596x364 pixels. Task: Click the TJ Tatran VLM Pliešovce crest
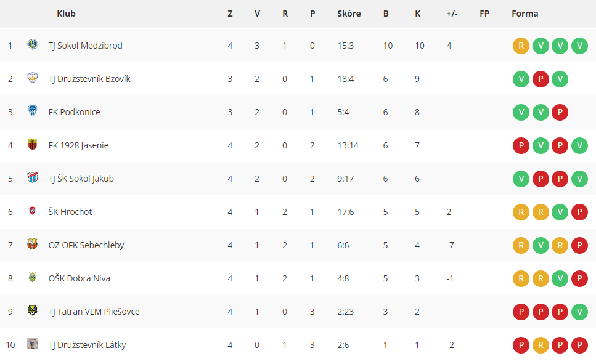pyautogui.click(x=33, y=310)
